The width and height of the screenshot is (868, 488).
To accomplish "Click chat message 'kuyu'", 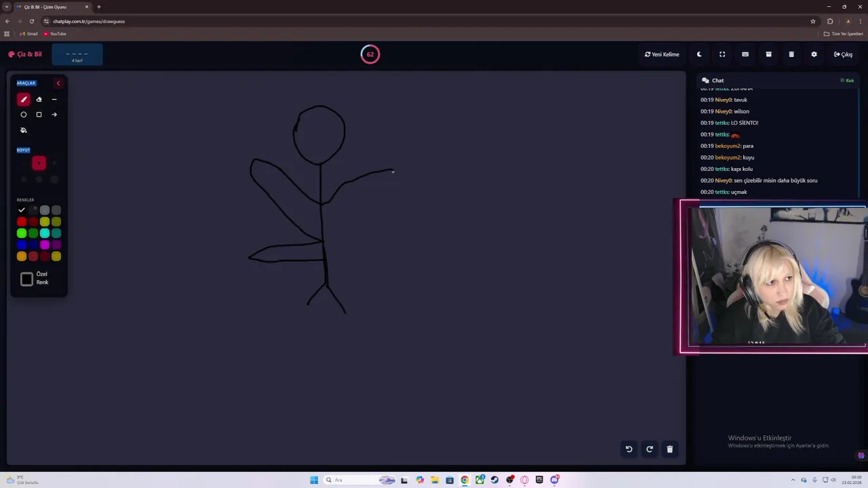I will click(x=749, y=157).
